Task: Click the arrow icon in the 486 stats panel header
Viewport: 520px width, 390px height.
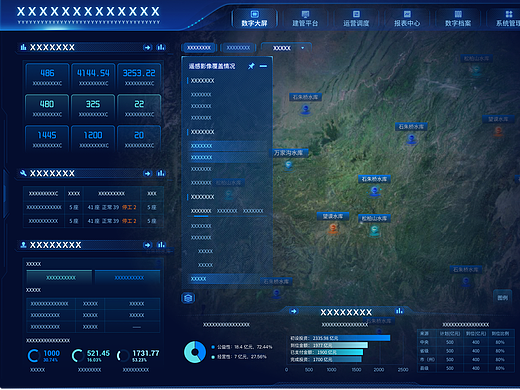Action: click(147, 47)
